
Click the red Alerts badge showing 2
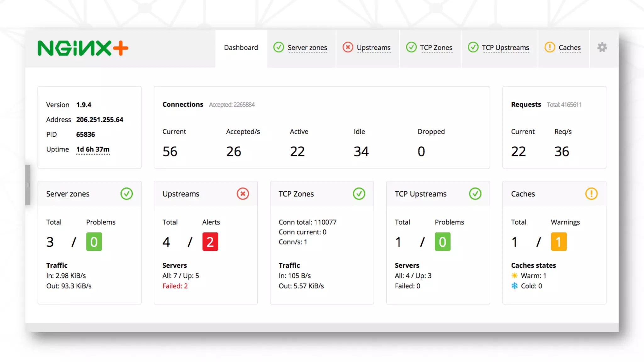(x=210, y=242)
